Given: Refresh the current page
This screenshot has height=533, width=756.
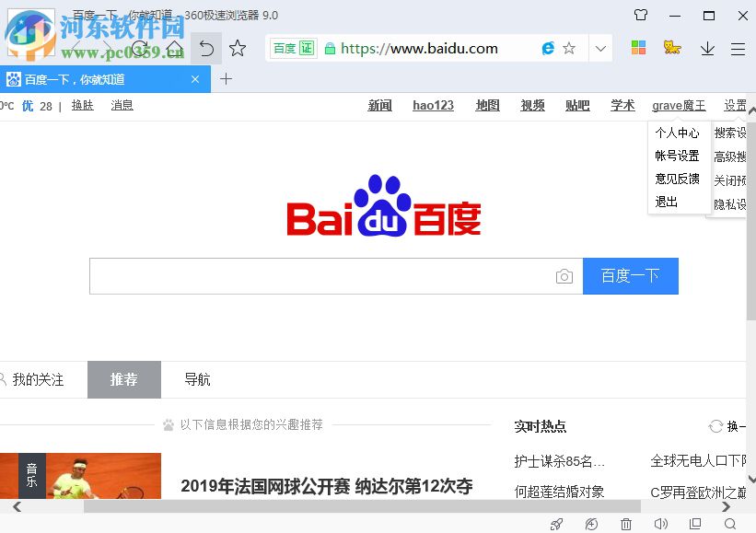Looking at the screenshot, I should click(141, 48).
